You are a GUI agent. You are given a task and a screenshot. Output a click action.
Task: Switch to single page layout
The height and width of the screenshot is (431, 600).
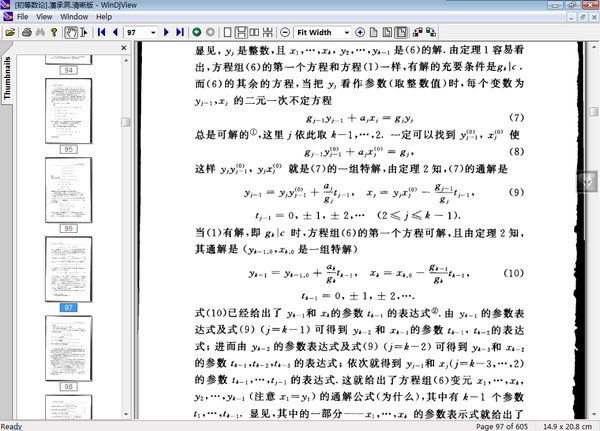(x=227, y=33)
